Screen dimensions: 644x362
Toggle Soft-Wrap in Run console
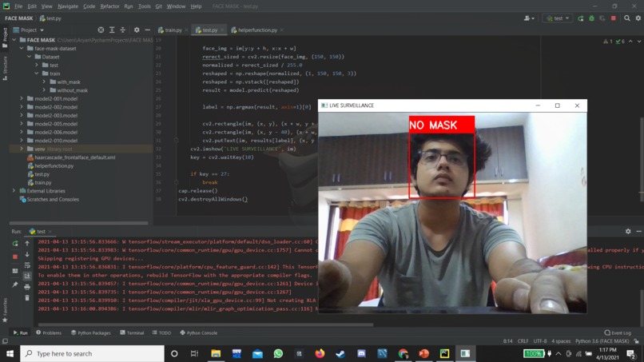tap(27, 265)
